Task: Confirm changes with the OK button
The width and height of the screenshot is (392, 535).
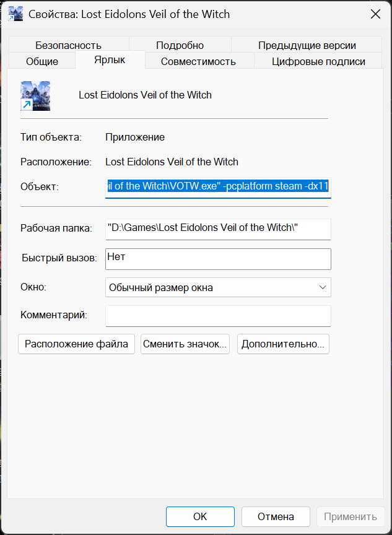Action: [200, 516]
